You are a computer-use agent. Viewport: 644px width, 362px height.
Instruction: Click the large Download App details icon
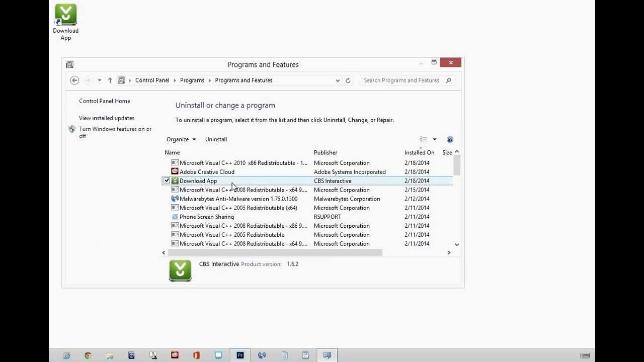point(180,270)
